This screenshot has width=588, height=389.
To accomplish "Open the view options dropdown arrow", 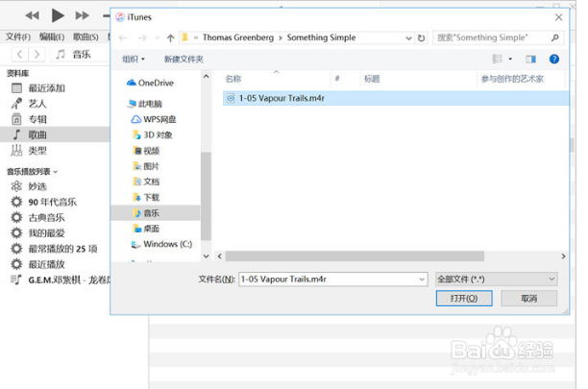I will click(510, 59).
